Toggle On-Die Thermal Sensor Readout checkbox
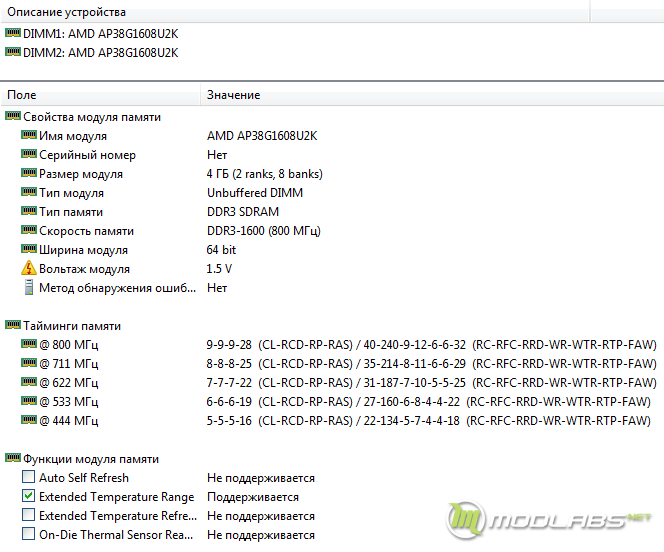 point(28,534)
